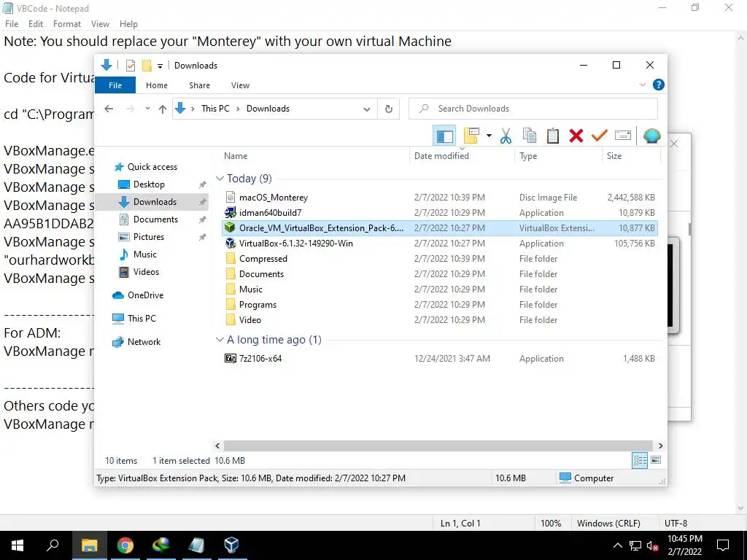
Task: Click the email envelope toolbar icon
Action: (x=623, y=136)
